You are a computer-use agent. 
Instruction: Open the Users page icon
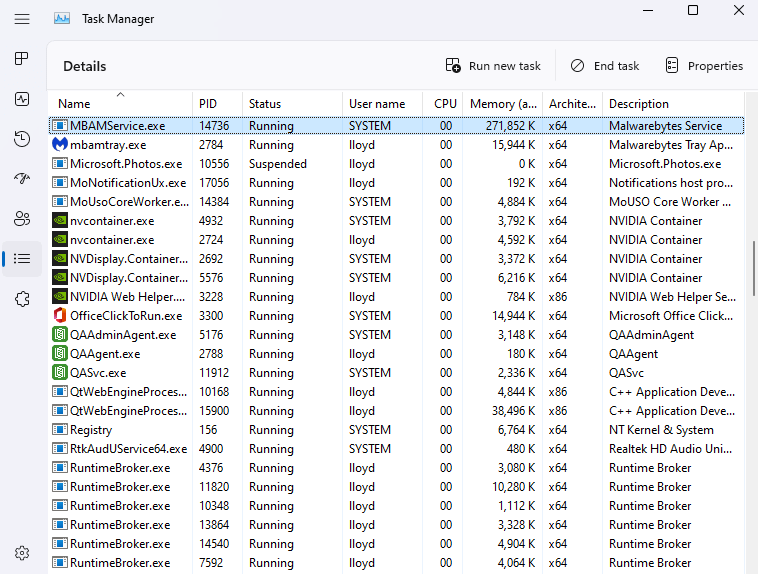click(22, 219)
